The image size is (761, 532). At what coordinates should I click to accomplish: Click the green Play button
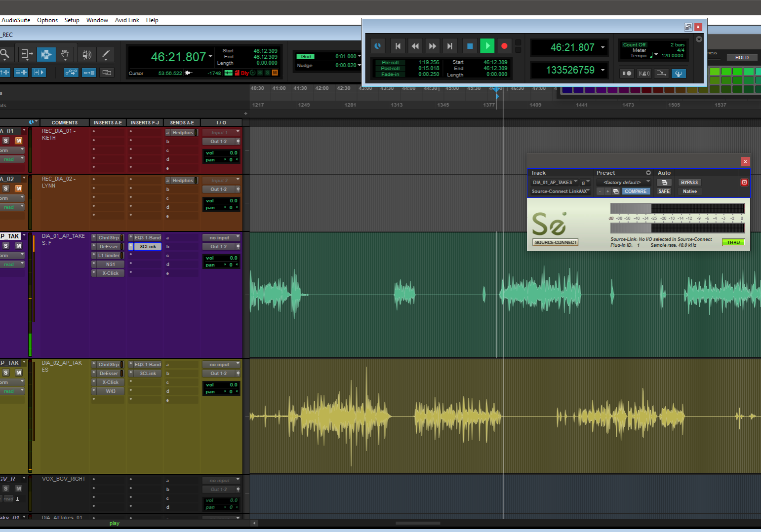tap(487, 46)
